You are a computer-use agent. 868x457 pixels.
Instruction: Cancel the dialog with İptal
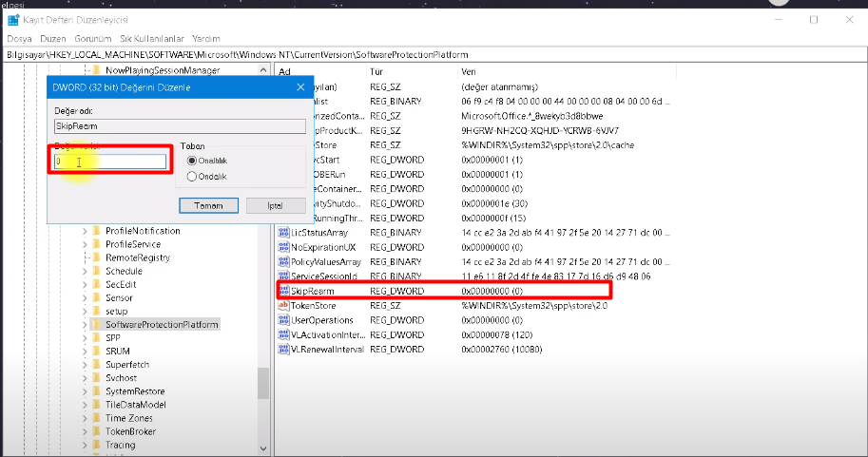coord(276,205)
